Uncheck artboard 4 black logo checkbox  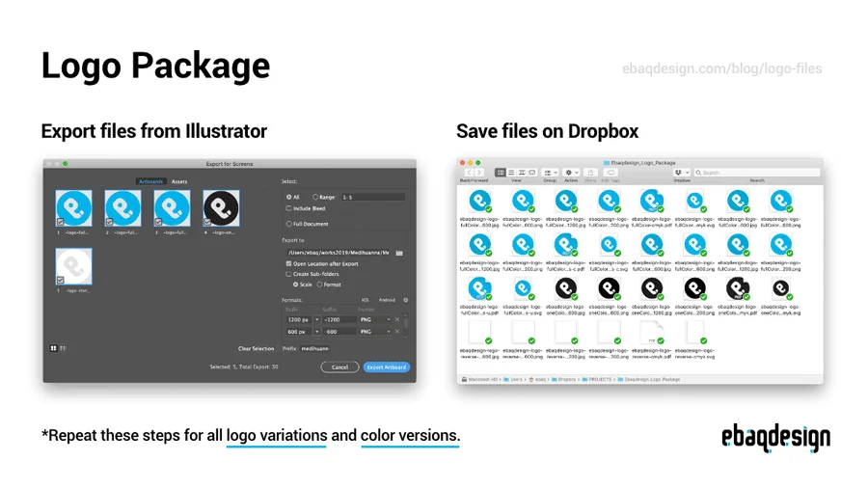[x=207, y=222]
